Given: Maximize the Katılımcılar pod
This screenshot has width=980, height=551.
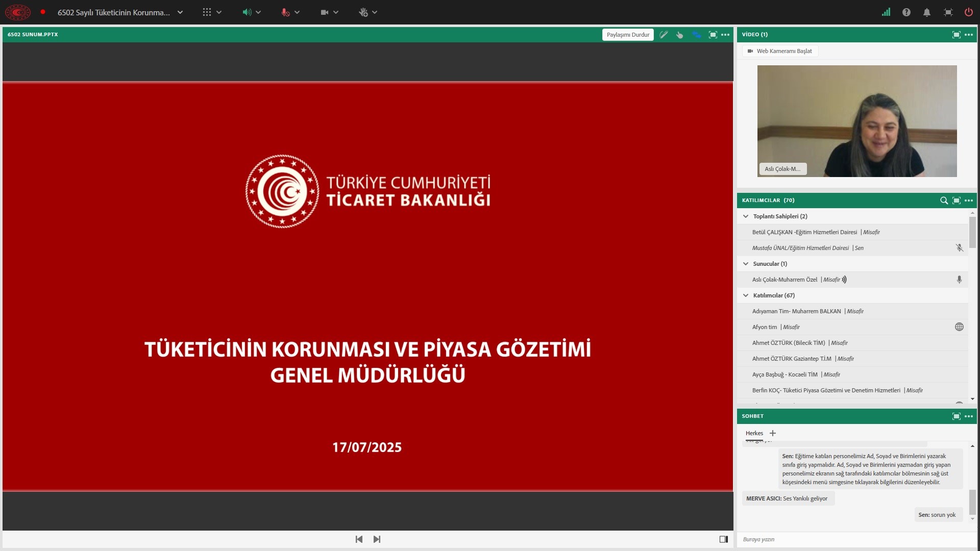Looking at the screenshot, I should (957, 201).
